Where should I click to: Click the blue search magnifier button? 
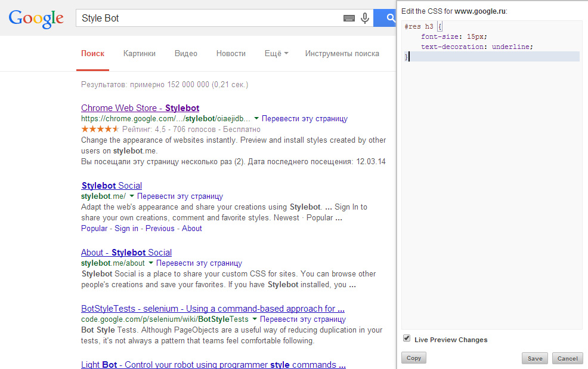[x=385, y=18]
